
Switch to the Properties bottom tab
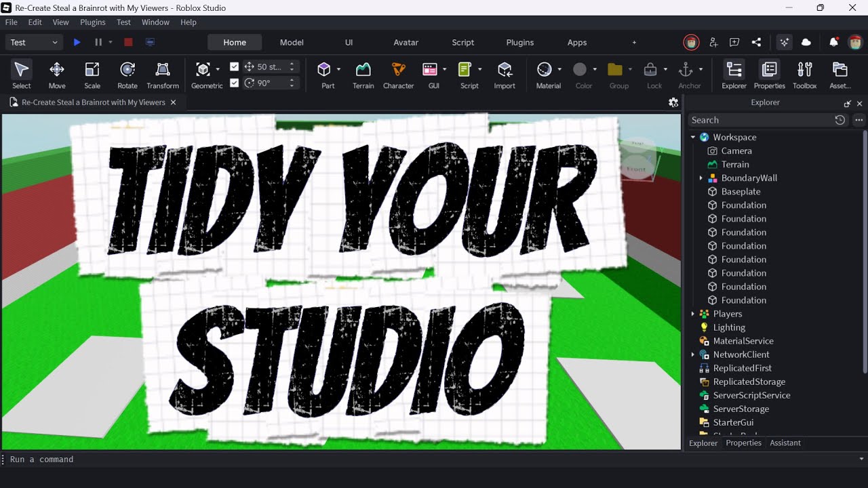(x=744, y=443)
